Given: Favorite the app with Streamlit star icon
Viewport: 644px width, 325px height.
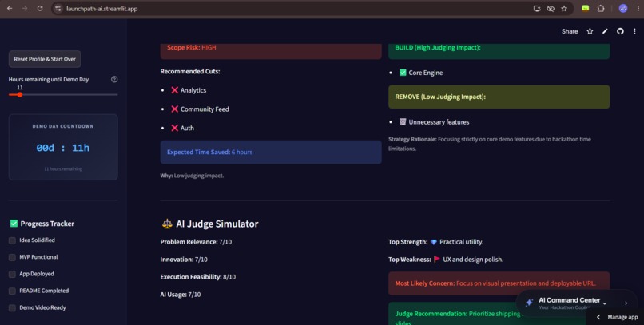Looking at the screenshot, I should 590,31.
